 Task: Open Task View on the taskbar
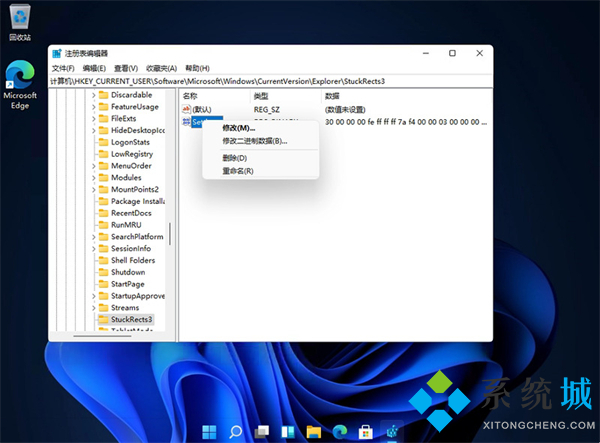[261, 432]
